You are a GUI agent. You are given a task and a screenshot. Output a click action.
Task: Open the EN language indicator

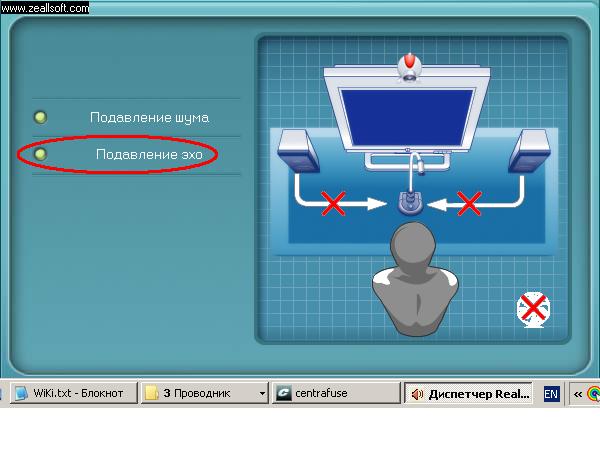pos(551,394)
